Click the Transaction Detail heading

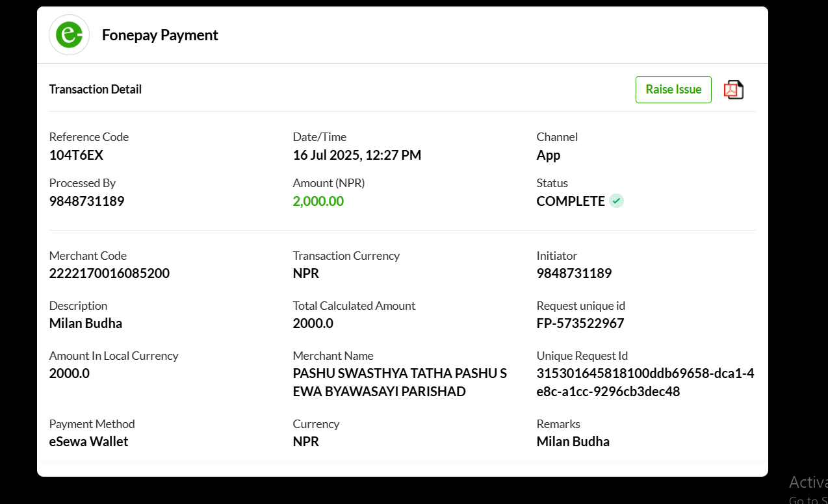point(96,89)
